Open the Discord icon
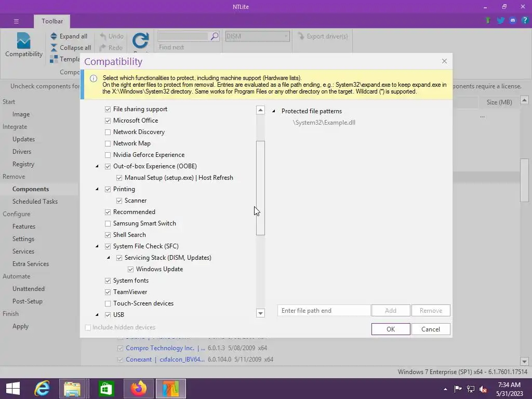 point(513,20)
